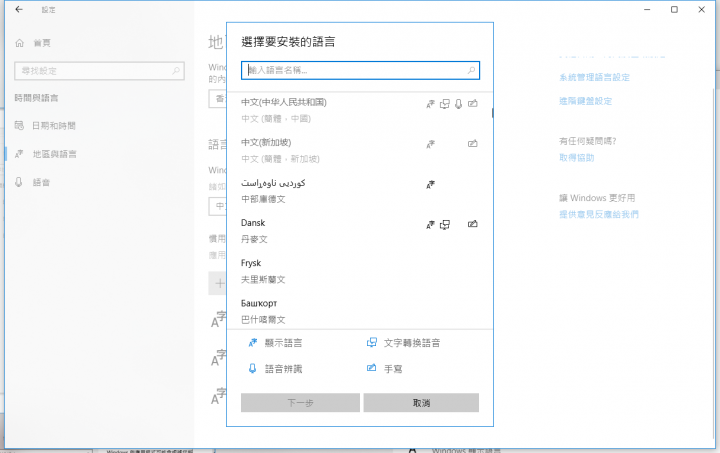
Task: Click the 日期和時間 calendar icon
Action: (19, 125)
